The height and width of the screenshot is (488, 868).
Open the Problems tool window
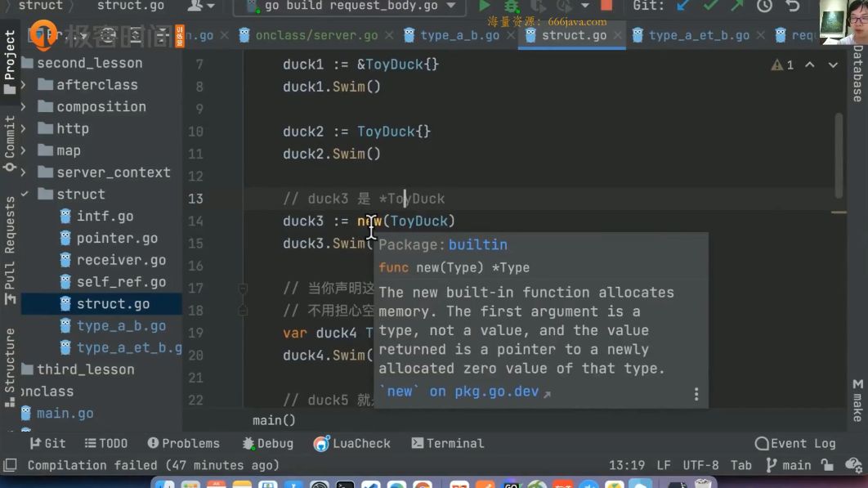click(x=183, y=443)
